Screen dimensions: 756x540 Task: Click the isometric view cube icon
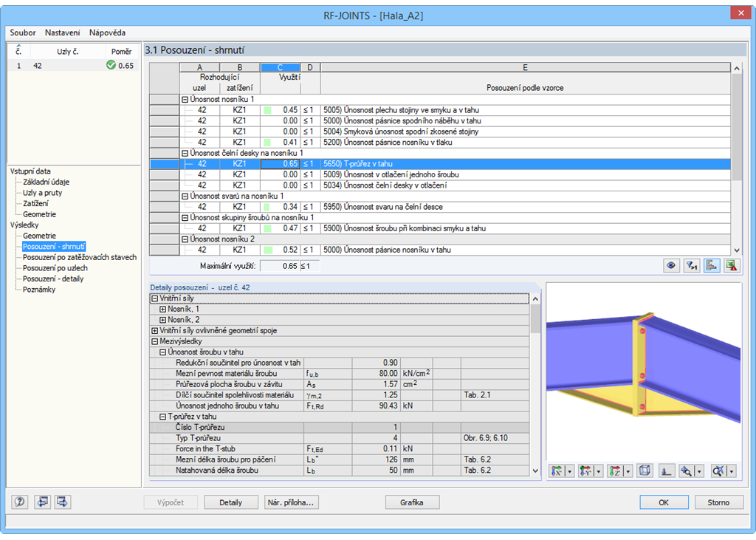(x=644, y=471)
